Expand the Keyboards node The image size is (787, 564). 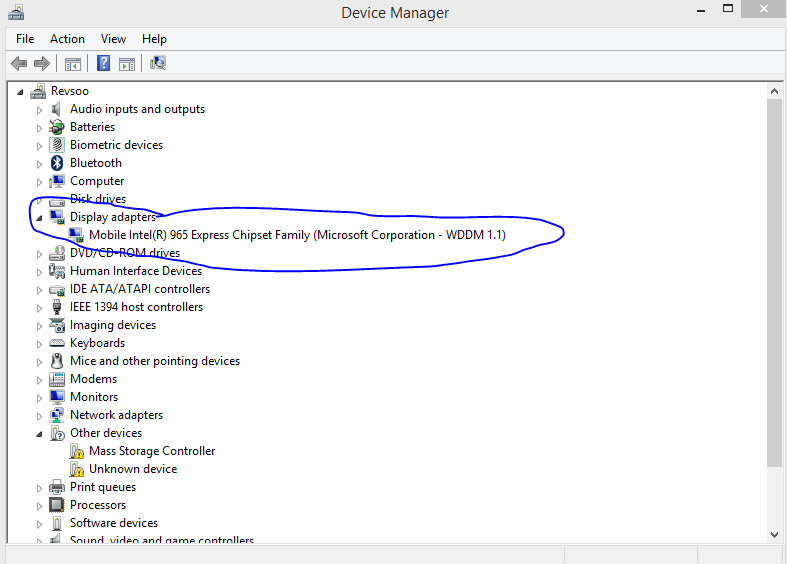(x=39, y=344)
